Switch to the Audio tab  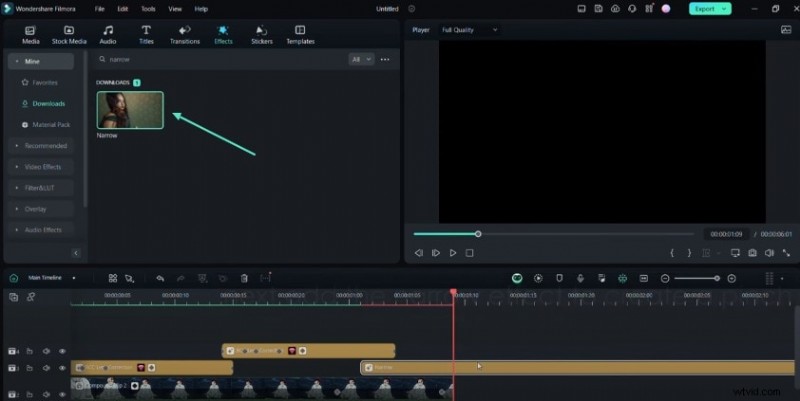point(108,35)
